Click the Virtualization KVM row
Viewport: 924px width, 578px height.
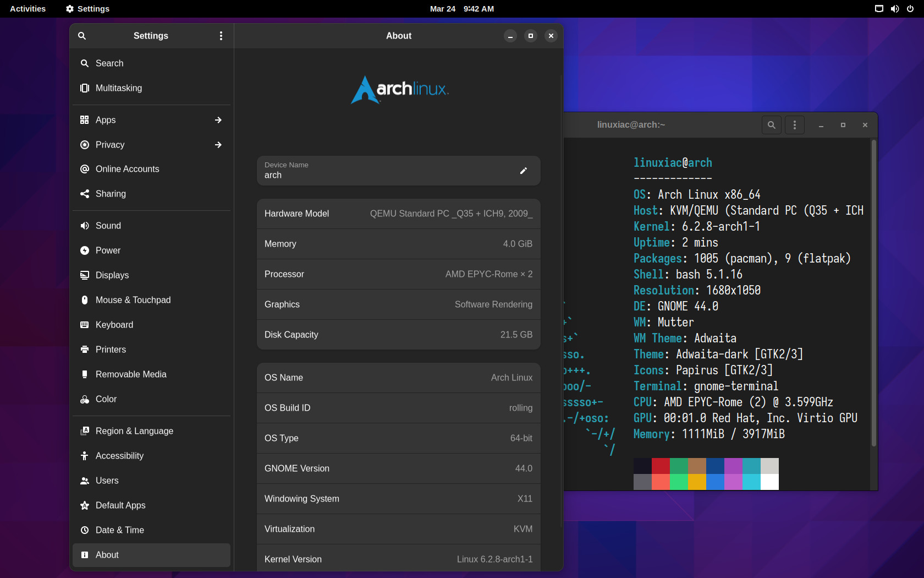(x=399, y=529)
